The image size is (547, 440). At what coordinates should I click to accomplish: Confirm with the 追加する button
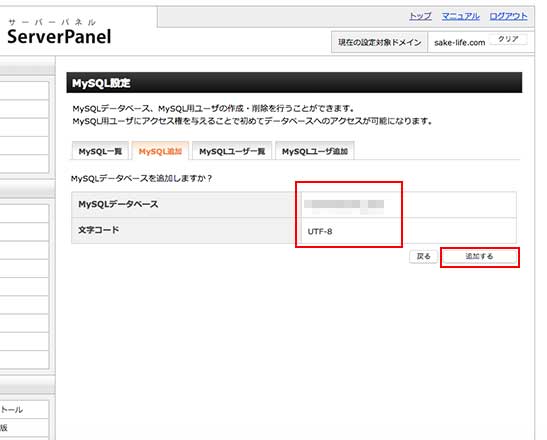click(x=479, y=256)
